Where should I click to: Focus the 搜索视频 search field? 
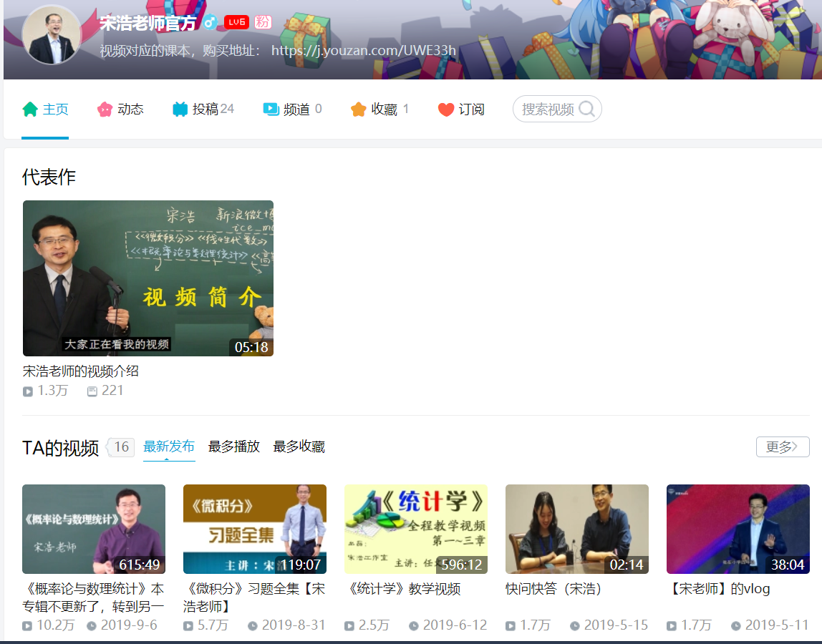point(557,109)
